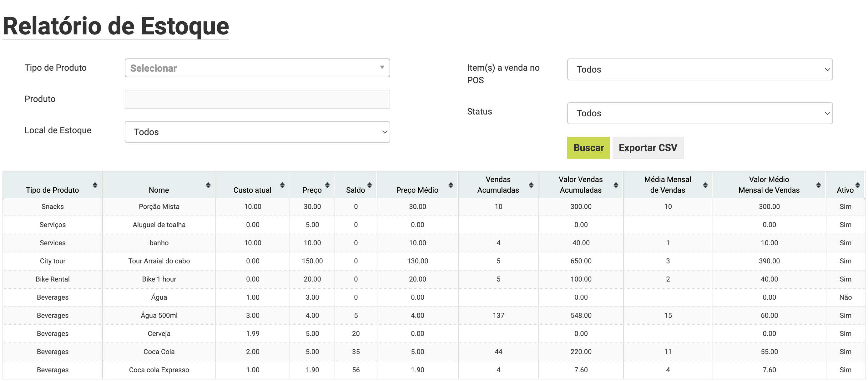Image resolution: width=868 pixels, height=381 pixels.
Task: Click the 56 saldo of Coca cola Expresso
Action: pos(356,370)
